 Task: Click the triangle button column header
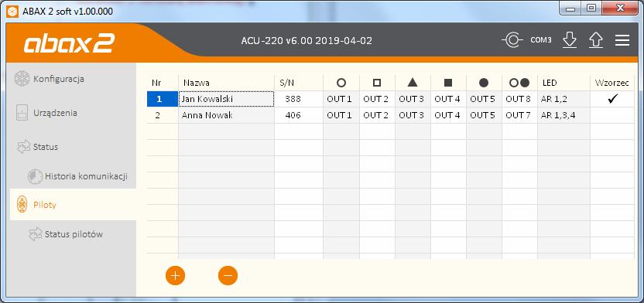[413, 83]
